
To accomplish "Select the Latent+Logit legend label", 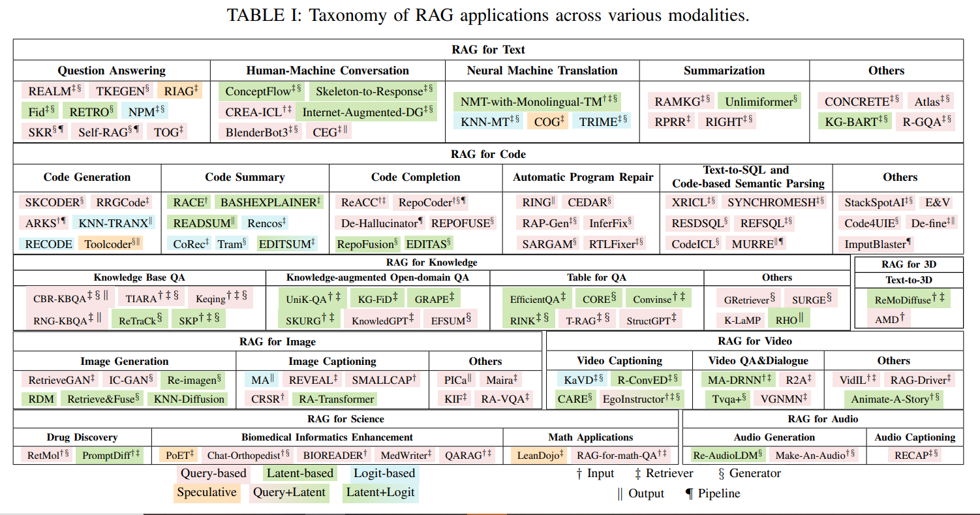I will 380,492.
